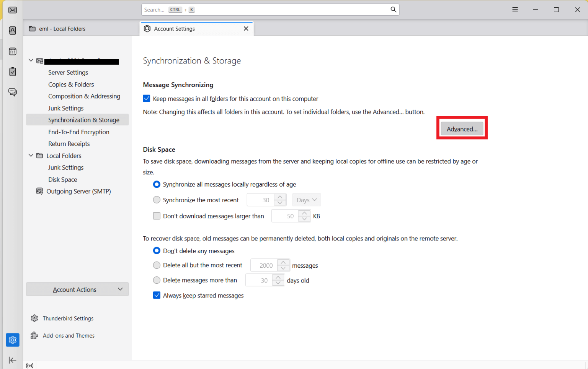Uncheck 'Always keep starred messages'
The width and height of the screenshot is (588, 369).
coord(157,295)
